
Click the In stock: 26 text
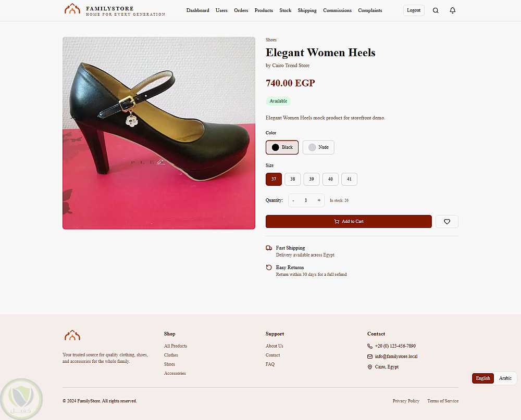339,200
